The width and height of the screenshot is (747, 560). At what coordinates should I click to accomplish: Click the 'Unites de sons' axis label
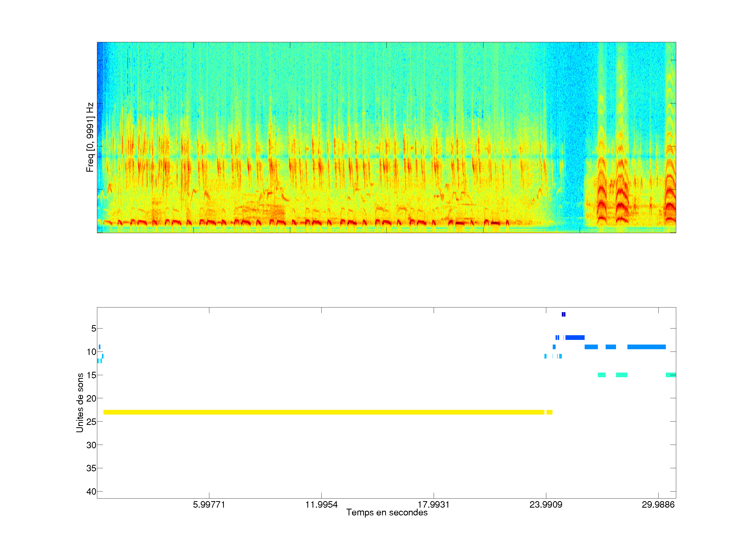click(80, 403)
